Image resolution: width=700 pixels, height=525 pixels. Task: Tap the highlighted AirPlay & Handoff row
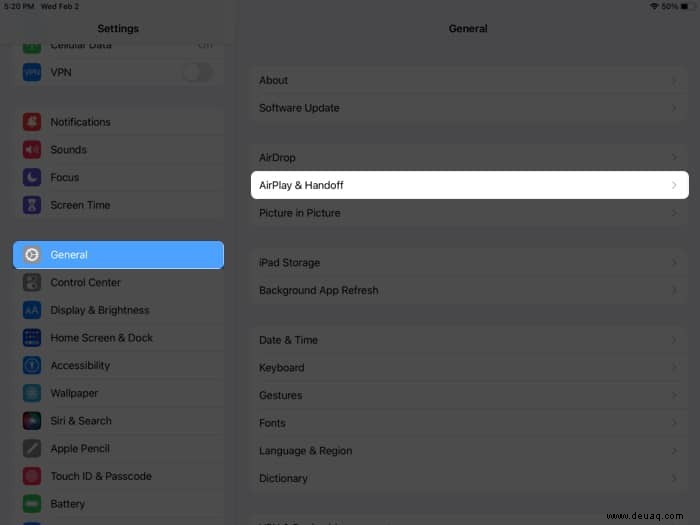pyautogui.click(x=470, y=185)
